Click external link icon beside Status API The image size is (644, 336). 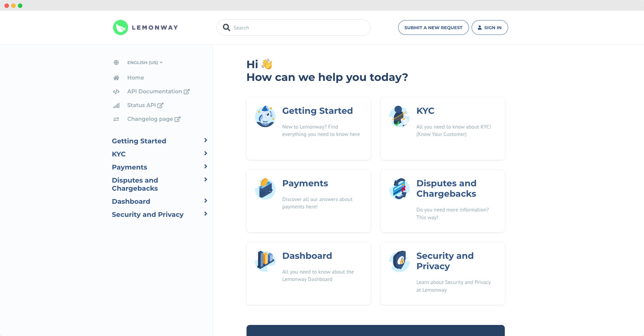click(160, 105)
